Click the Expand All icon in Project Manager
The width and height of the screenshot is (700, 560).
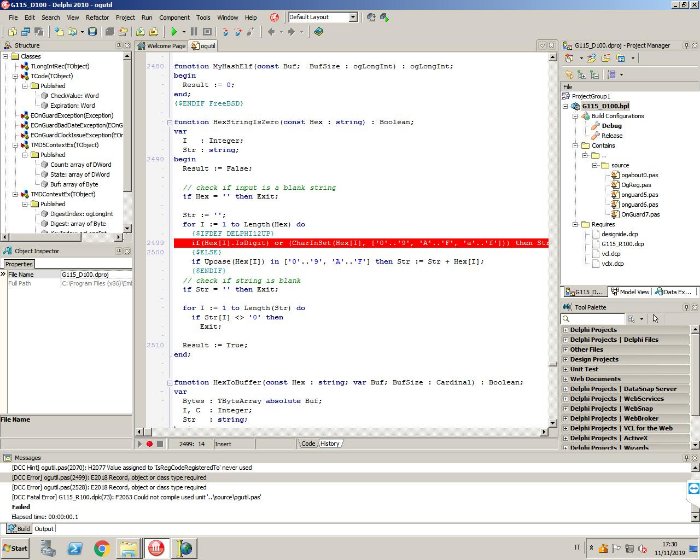pos(581,75)
